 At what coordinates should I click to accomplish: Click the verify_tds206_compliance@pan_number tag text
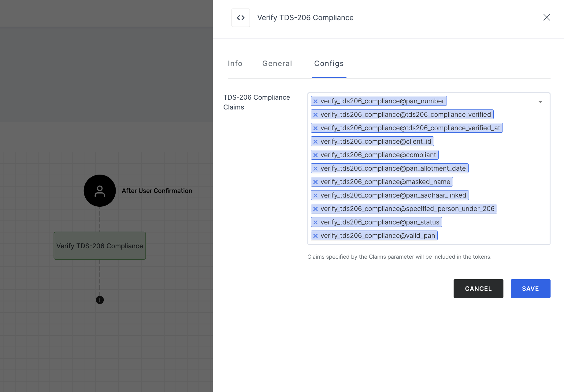(x=382, y=101)
